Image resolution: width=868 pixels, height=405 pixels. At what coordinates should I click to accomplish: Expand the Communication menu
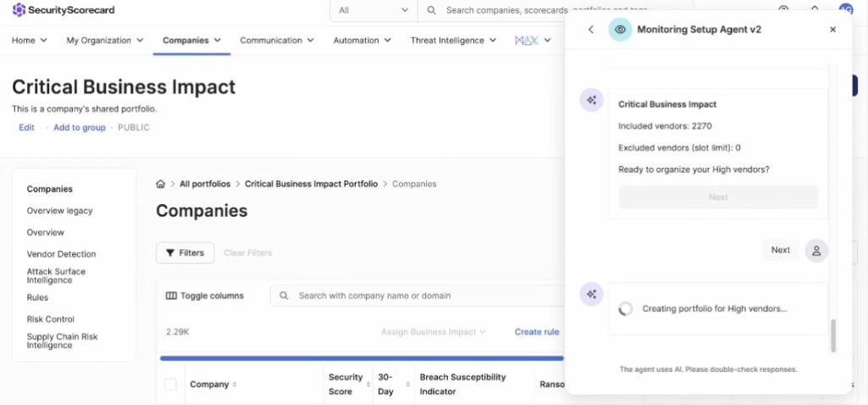coord(277,41)
